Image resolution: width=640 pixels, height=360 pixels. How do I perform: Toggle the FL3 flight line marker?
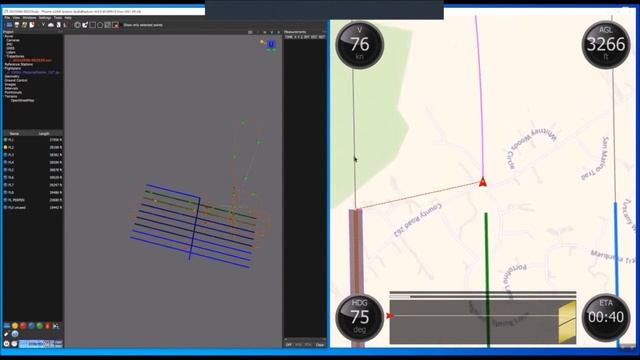point(5,155)
